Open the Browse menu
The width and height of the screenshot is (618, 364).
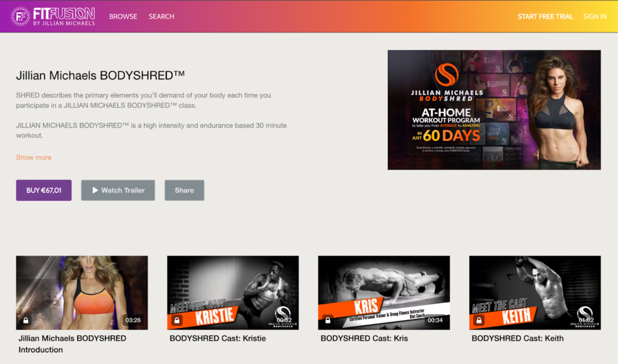tap(123, 16)
